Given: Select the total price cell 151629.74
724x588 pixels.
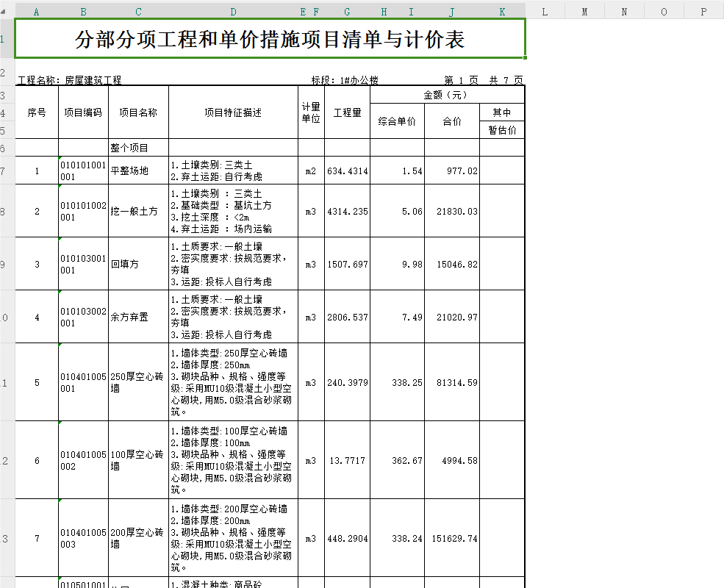Looking at the screenshot, I should tap(452, 538).
